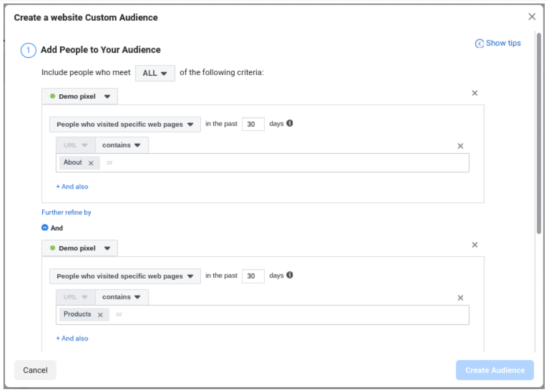Click the dialog's vertical scrollbar
The width and height of the screenshot is (547, 392).
pos(539,133)
